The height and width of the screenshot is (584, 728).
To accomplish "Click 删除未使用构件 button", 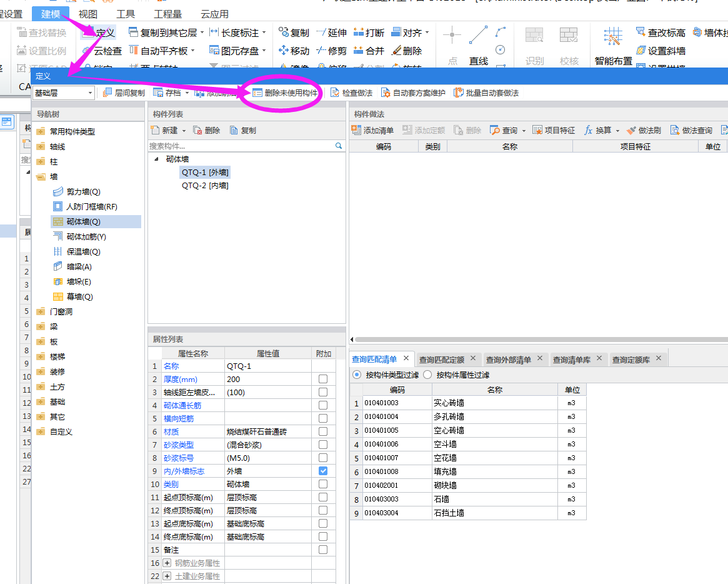I will click(x=285, y=93).
